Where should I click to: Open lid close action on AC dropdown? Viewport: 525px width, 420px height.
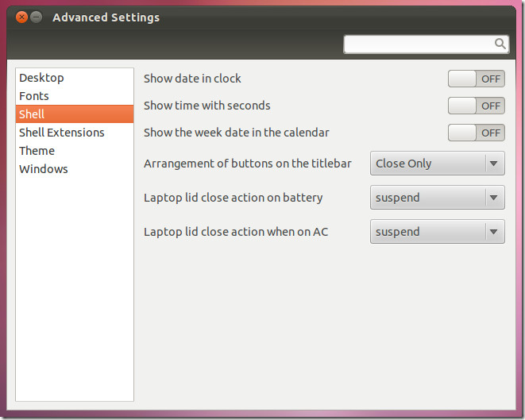point(438,232)
